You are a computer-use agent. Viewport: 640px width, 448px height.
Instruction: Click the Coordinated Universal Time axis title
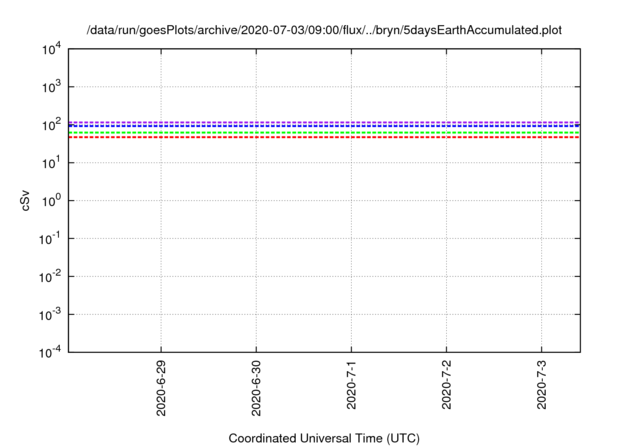click(x=324, y=438)
